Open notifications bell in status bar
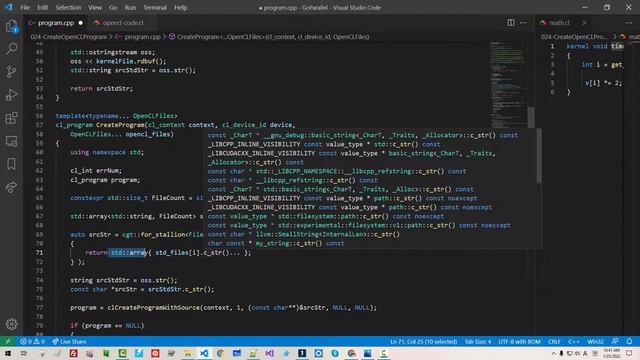Viewport: 640px width, 360px height. [629, 341]
